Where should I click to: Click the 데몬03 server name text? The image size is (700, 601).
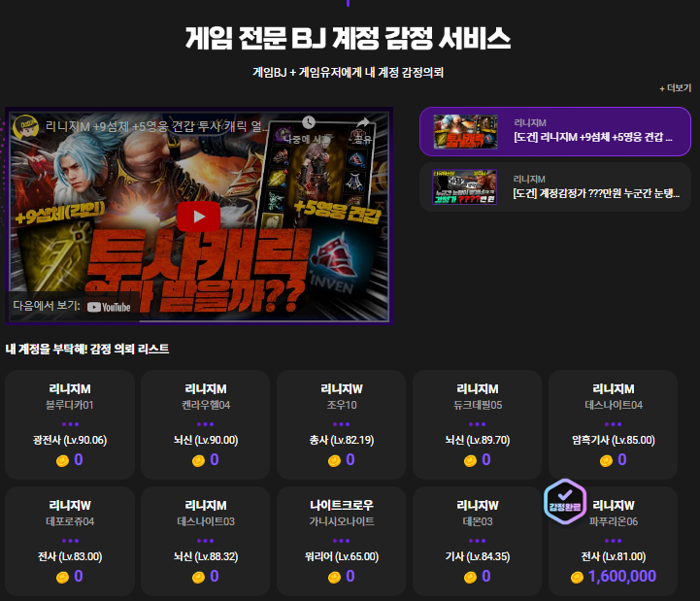coord(478,521)
